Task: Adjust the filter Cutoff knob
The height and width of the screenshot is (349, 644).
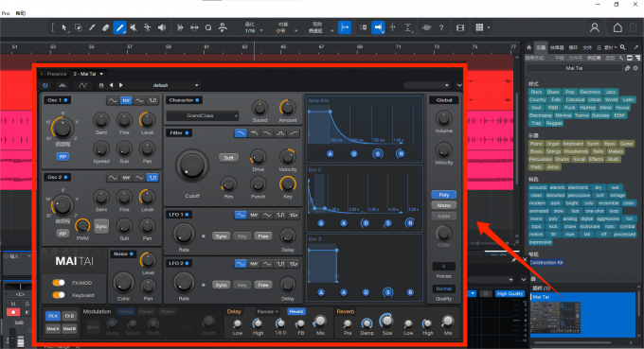Action: click(192, 166)
